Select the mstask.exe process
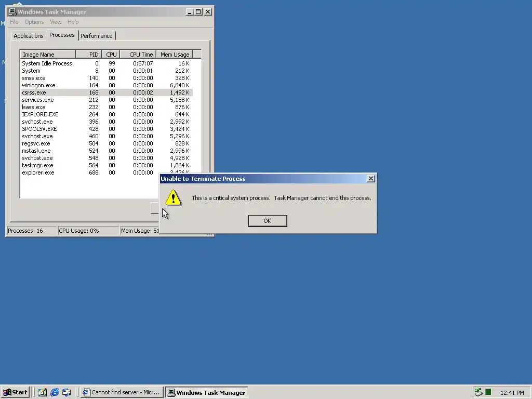 [x=106, y=151]
